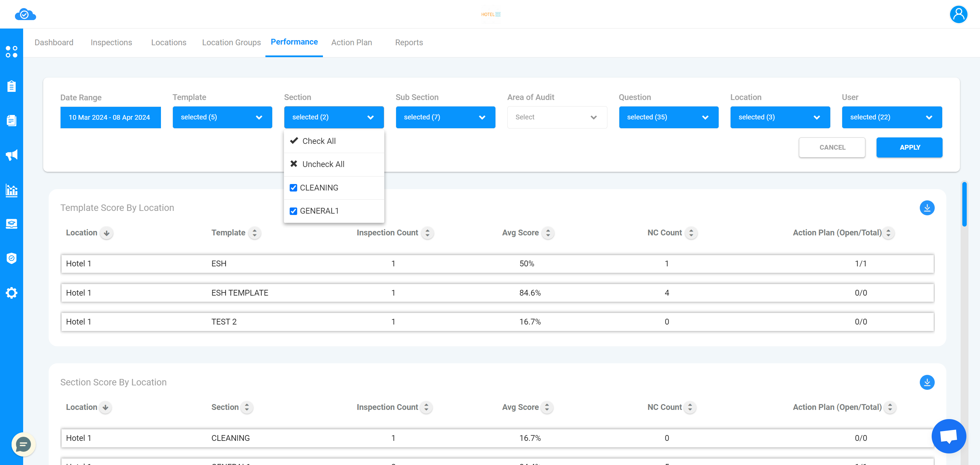This screenshot has width=980, height=465.
Task: Switch to Action Plan tab
Action: pos(352,42)
